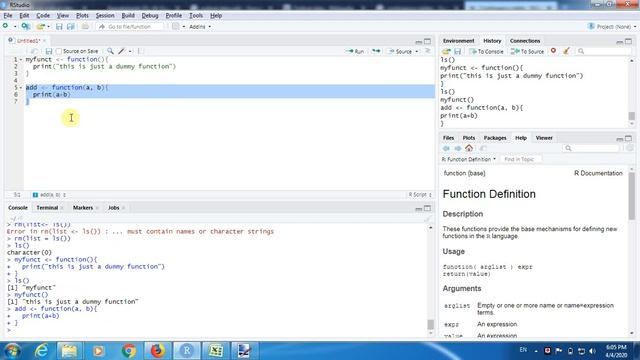Click the document outline icon in editor
Image resolution: width=640 pixels, height=360 pixels.
click(x=428, y=51)
